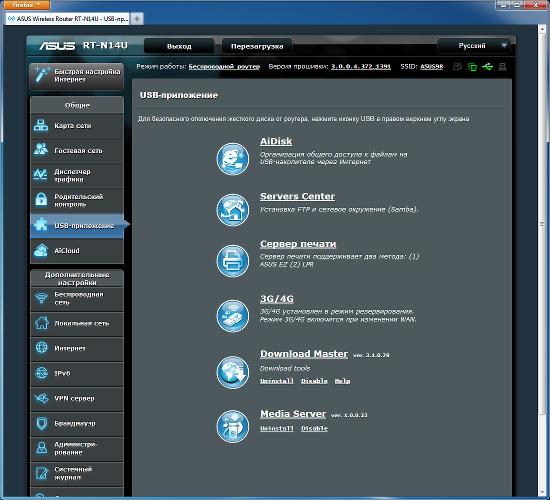This screenshot has height=500, width=550.
Task: Select AiCloud in the sidebar
Action: click(x=77, y=251)
